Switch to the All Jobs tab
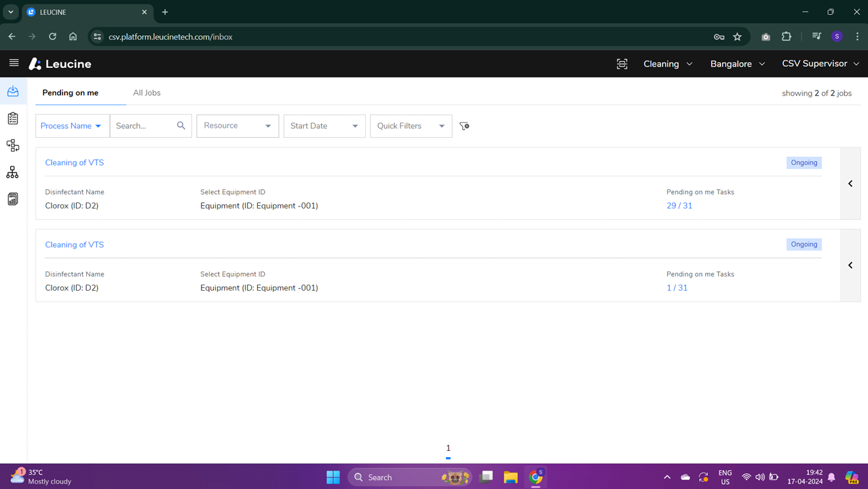868x489 pixels. coord(147,93)
